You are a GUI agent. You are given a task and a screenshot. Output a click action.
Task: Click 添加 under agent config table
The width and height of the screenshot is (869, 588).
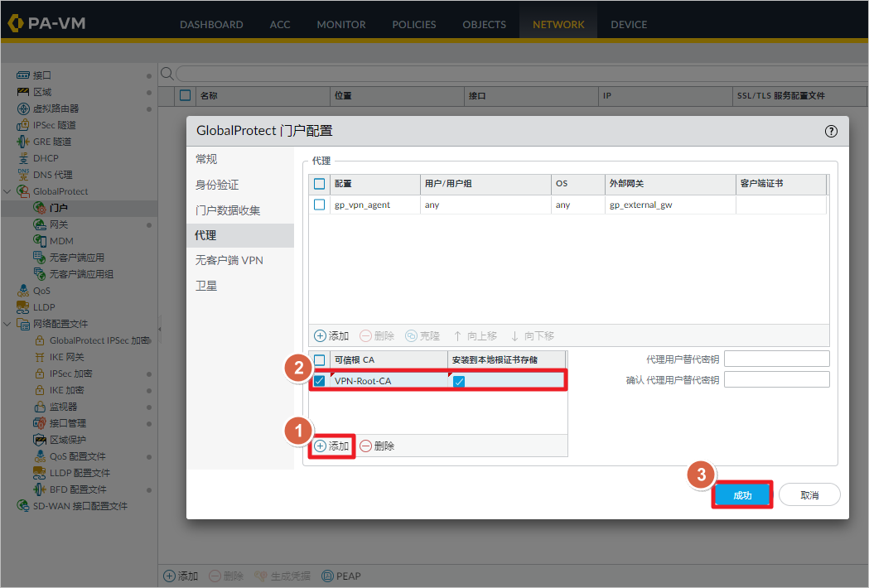(x=331, y=336)
